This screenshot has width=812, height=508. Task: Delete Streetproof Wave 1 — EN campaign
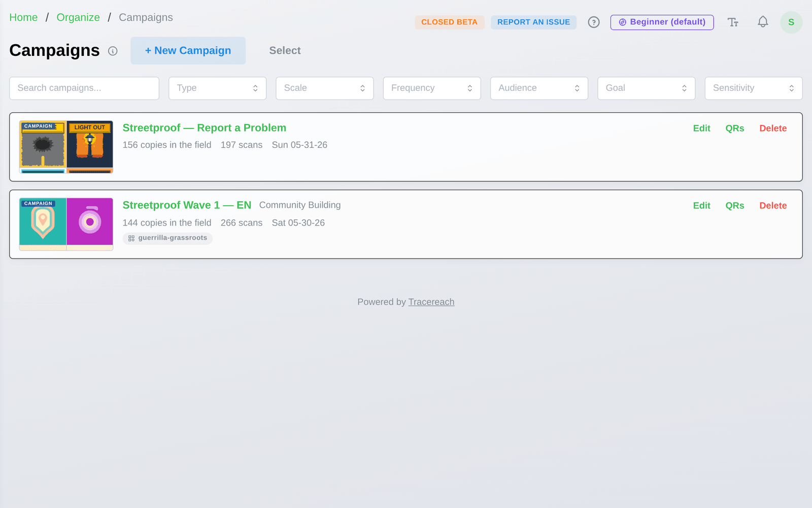773,206
